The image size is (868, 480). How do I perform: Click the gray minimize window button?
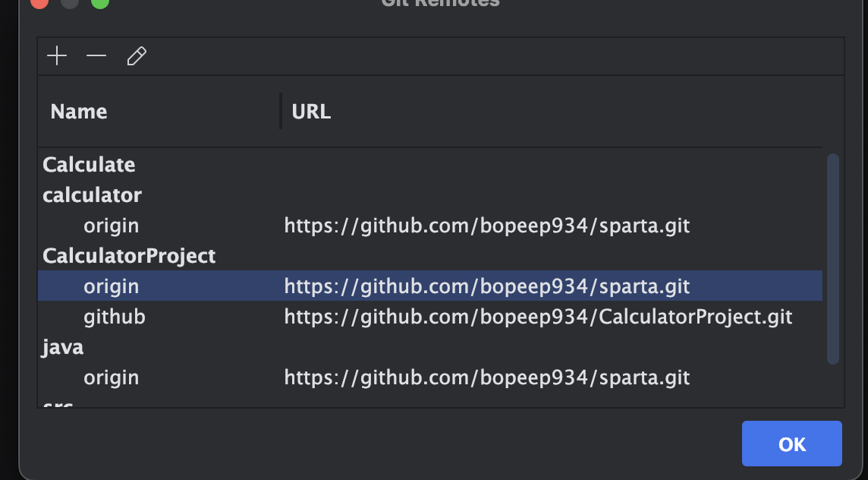pyautogui.click(x=69, y=2)
